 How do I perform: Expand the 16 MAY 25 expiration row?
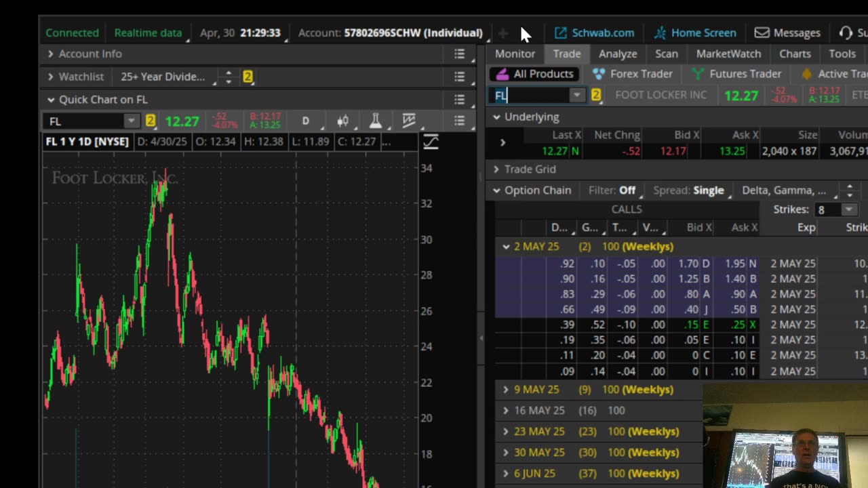[x=506, y=411]
